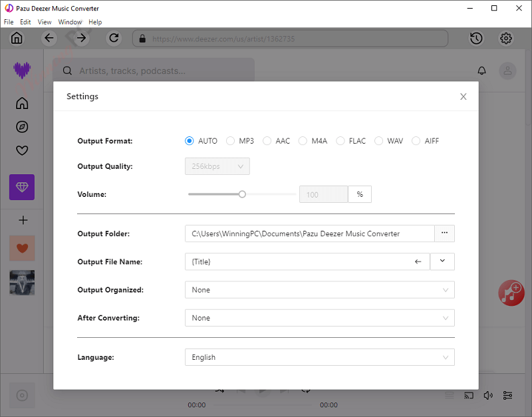The height and width of the screenshot is (417, 532).
Task: Click the queue list icon in the player
Action: [450, 396]
